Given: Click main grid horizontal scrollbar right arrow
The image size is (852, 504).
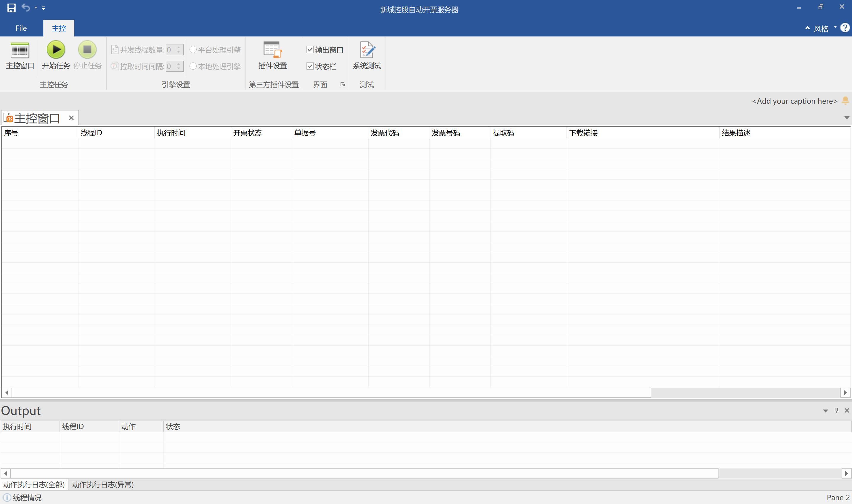Looking at the screenshot, I should coord(845,393).
